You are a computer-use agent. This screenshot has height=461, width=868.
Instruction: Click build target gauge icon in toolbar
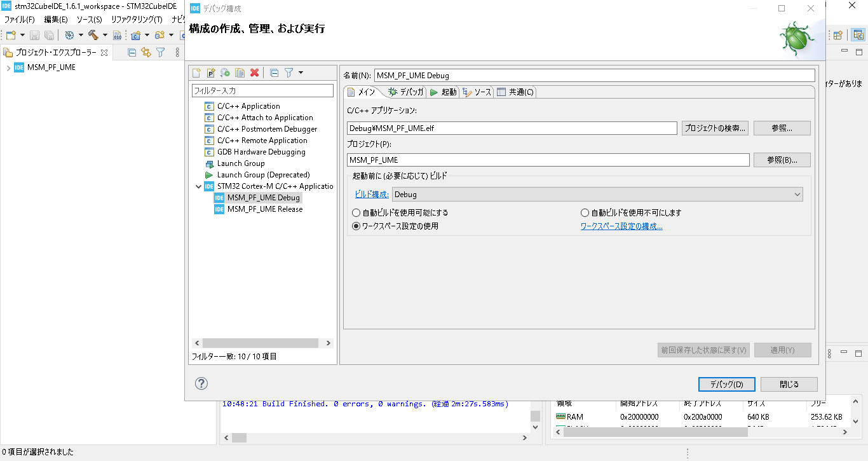coord(69,35)
